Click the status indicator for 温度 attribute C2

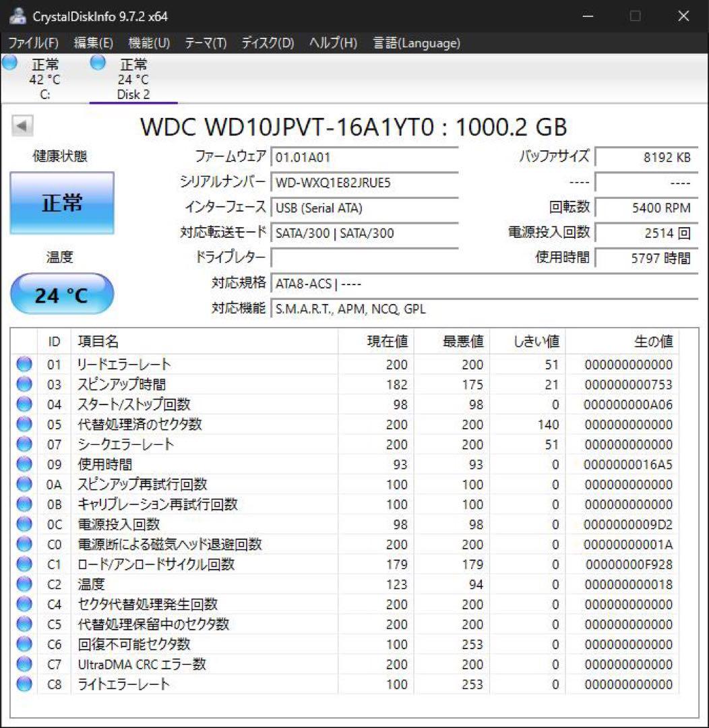pos(24,584)
